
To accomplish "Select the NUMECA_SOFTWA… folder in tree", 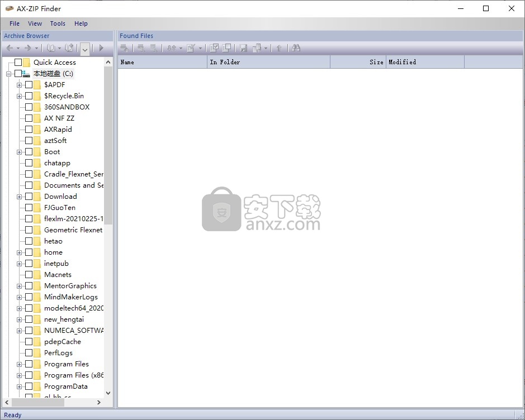I will [x=74, y=331].
